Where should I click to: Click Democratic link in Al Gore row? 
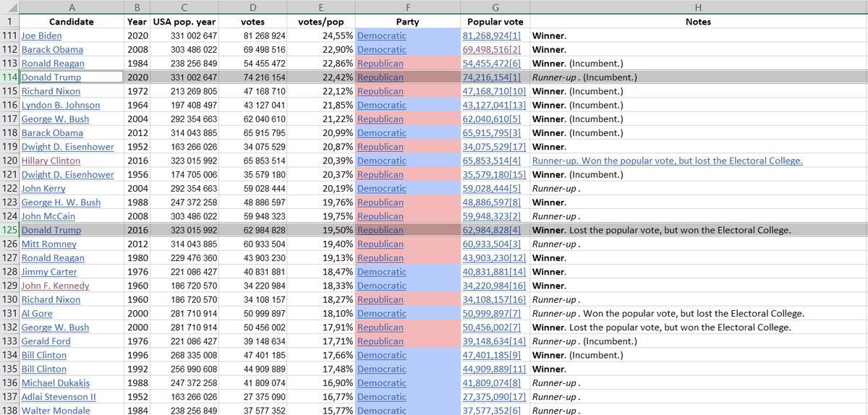[x=382, y=314]
